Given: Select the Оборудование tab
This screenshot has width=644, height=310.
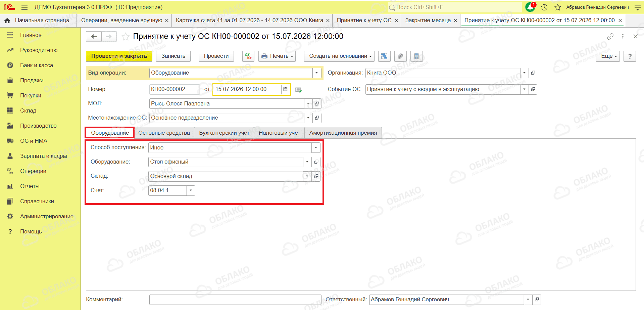Looking at the screenshot, I should [110, 133].
